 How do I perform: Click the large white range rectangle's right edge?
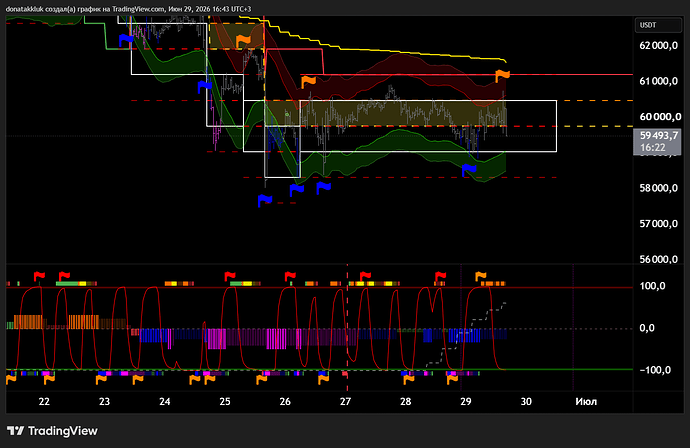tap(557, 126)
